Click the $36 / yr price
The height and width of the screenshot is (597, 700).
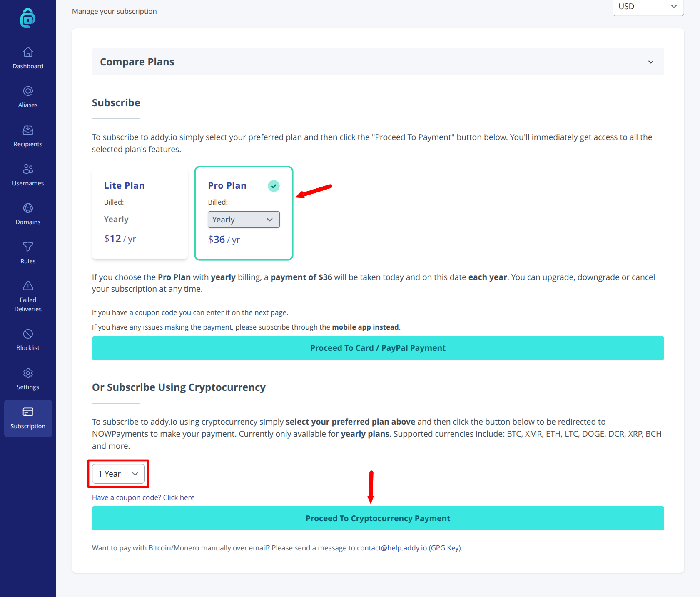click(224, 240)
